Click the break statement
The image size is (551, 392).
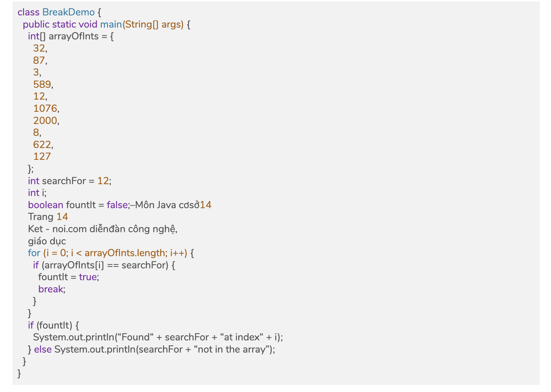point(51,289)
